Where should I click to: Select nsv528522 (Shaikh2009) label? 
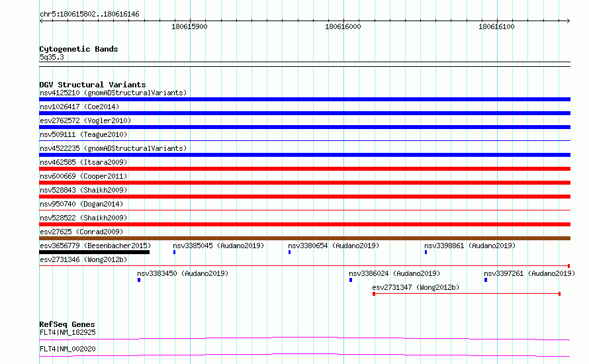coord(83,218)
